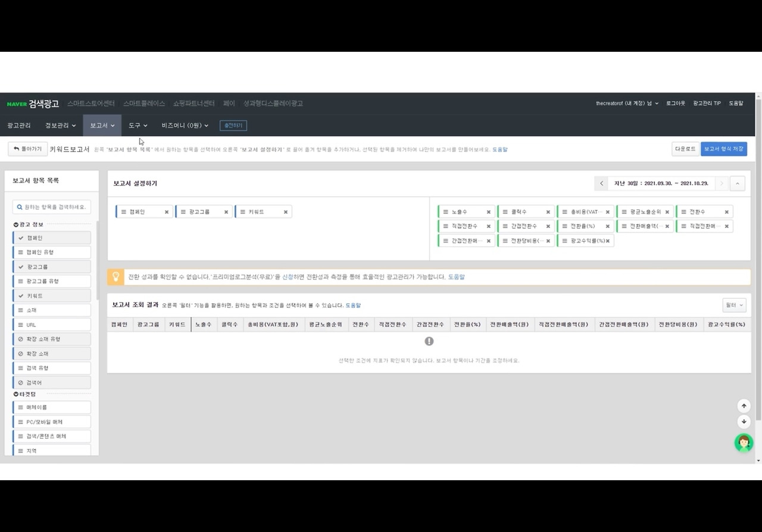
Task: Add PC/모바일 매체 item from the list
Action: tap(52, 422)
